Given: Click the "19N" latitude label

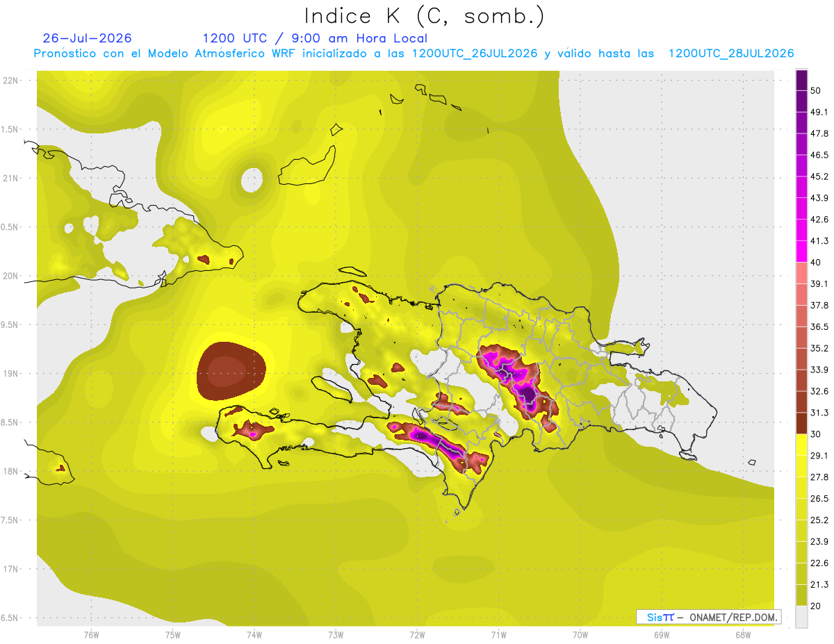Looking at the screenshot, I should point(10,374).
